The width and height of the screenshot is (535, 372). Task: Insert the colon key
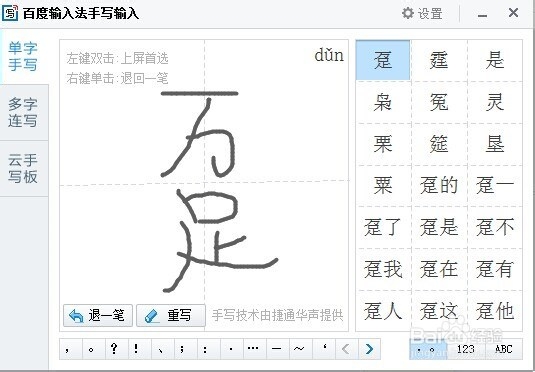coord(209,349)
